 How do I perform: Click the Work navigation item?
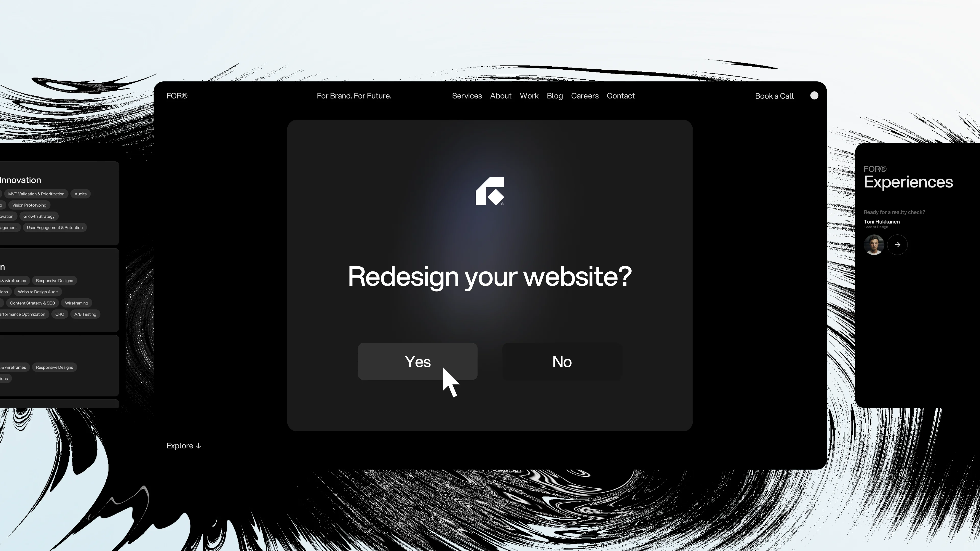(x=529, y=96)
